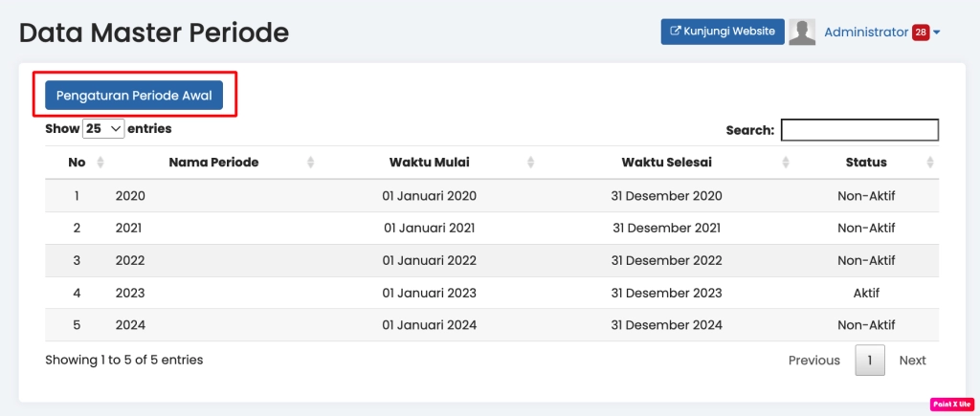Click the Aktif status of 2023
This screenshot has height=416, width=980.
coord(865,293)
